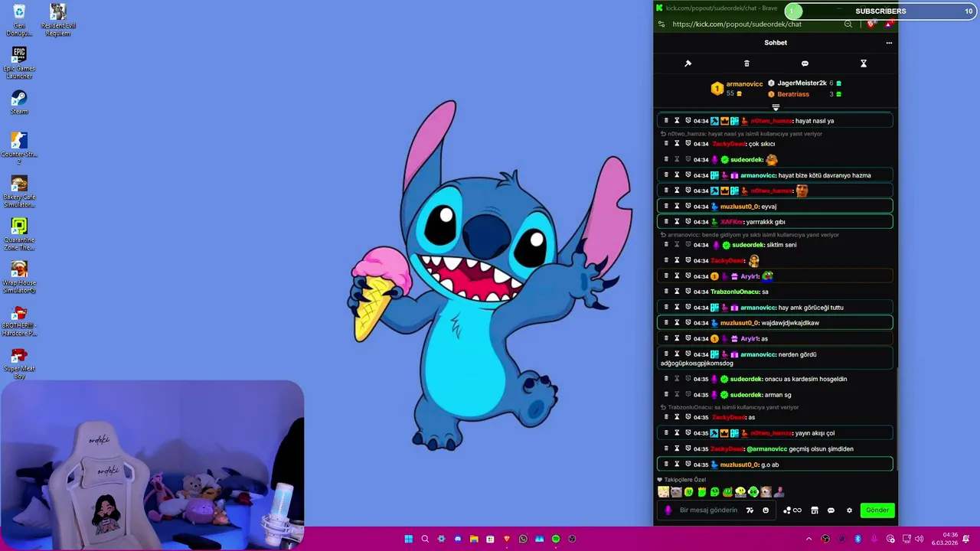The image size is (980, 551).
Task: Open Counter-Strike 2 desktop icon
Action: [x=19, y=148]
